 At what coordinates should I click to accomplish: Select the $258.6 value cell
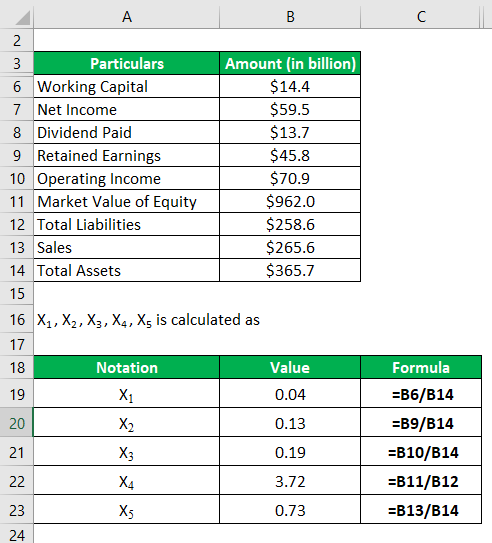[290, 225]
